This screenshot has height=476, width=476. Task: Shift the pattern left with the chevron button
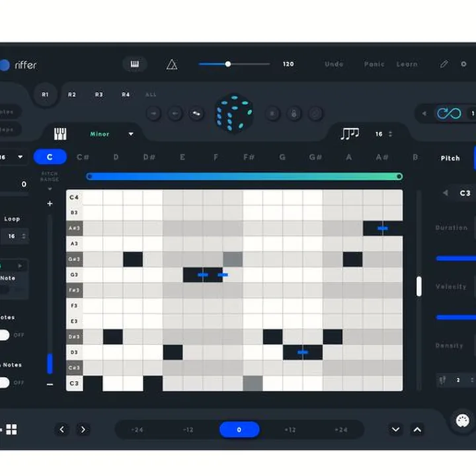62,429
